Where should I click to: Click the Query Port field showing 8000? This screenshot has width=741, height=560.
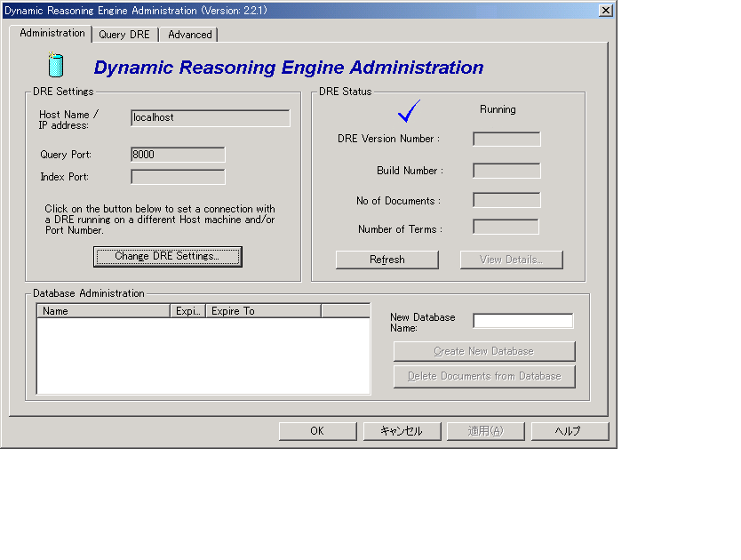click(178, 155)
